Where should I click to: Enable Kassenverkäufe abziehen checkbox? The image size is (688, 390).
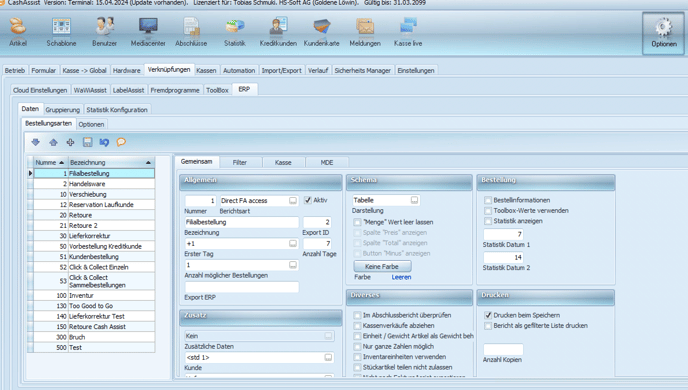click(x=357, y=326)
